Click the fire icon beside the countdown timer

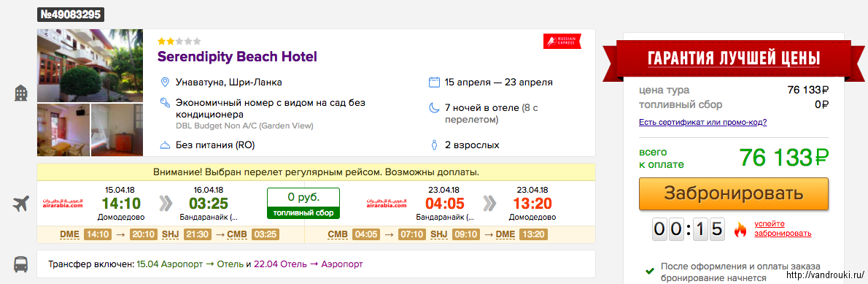740,229
